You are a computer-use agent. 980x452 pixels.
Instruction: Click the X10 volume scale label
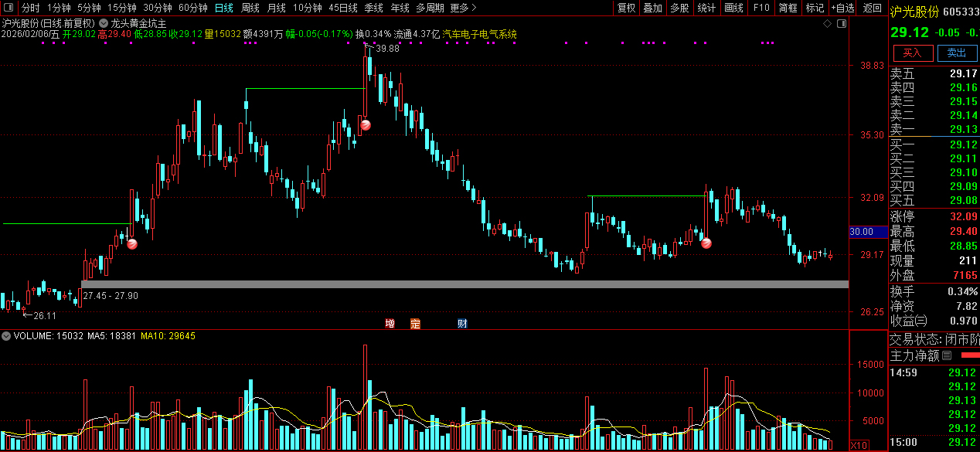859,445
